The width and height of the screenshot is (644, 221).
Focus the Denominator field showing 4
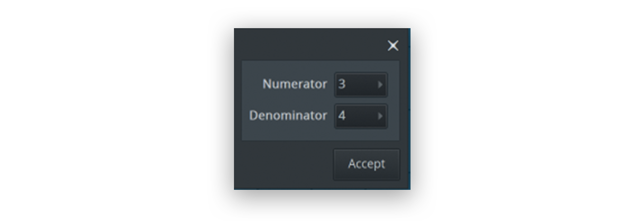361,116
